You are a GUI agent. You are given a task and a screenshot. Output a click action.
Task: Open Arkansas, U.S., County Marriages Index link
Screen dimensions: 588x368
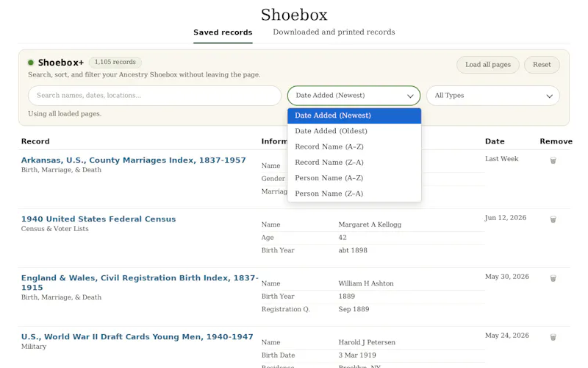point(134,160)
